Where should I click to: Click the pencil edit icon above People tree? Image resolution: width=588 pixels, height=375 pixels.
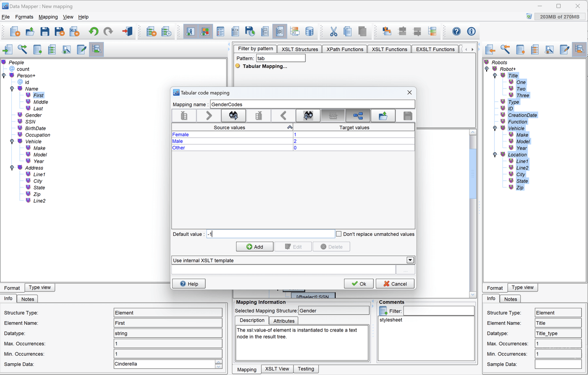[x=81, y=49]
